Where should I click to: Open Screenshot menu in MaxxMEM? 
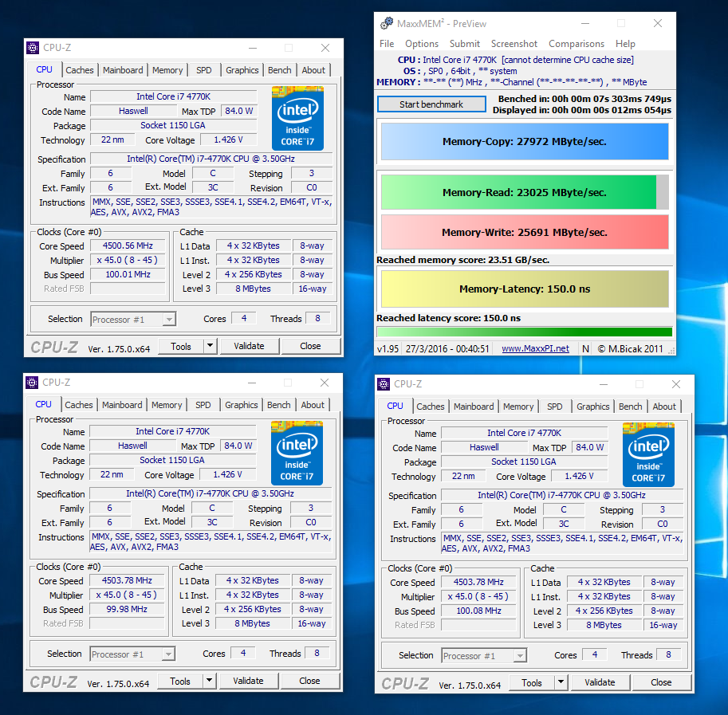click(514, 44)
